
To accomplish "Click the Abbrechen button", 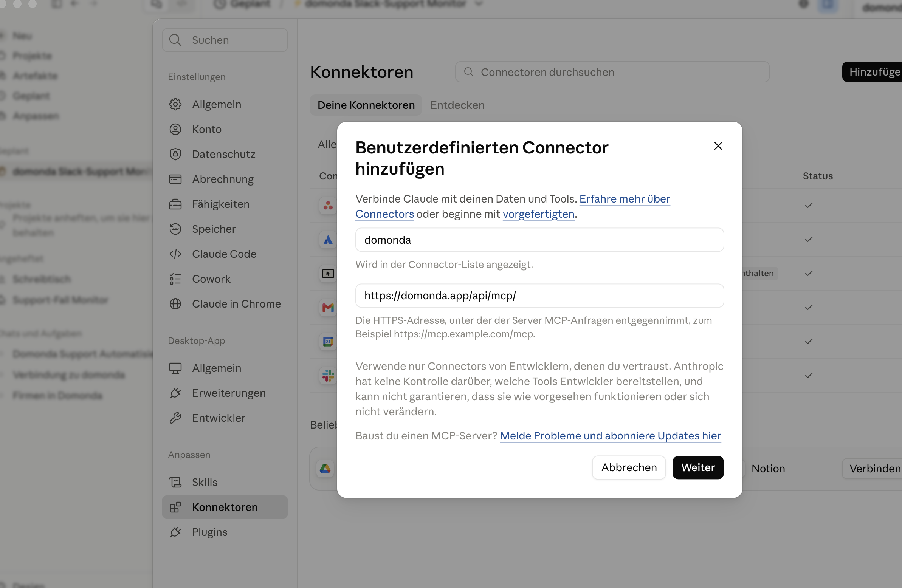I will pos(629,467).
